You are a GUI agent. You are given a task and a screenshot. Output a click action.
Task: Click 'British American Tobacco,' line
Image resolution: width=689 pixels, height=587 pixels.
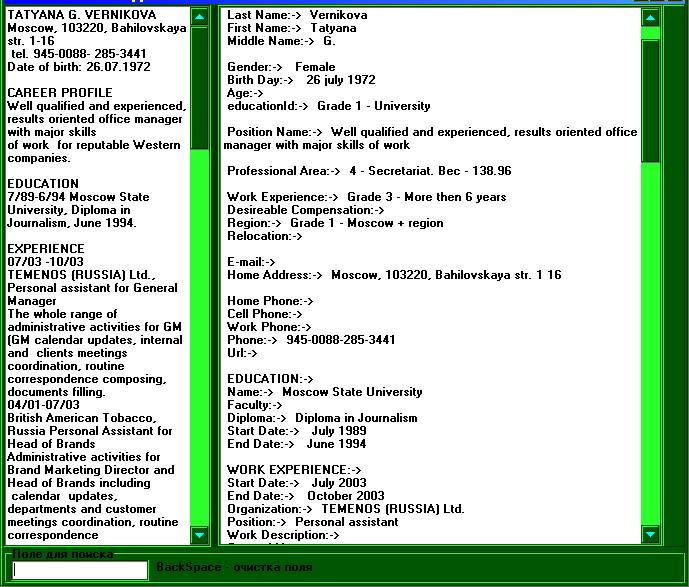[x=82, y=418]
